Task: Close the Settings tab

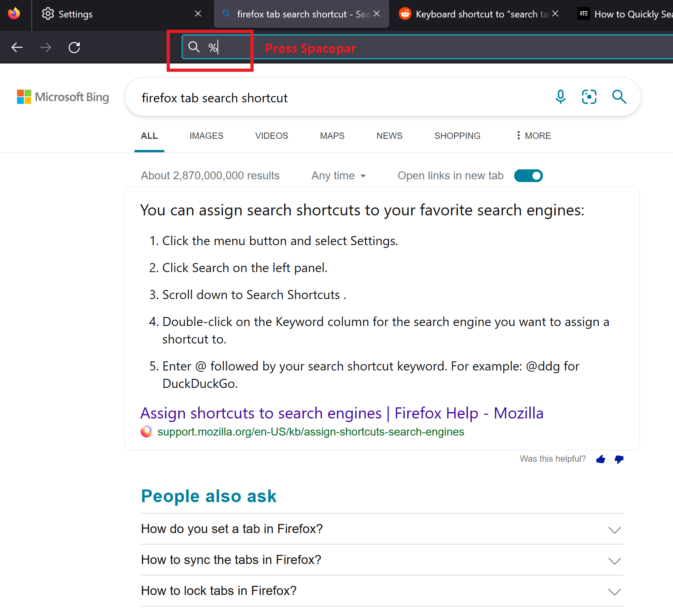Action: point(198,14)
